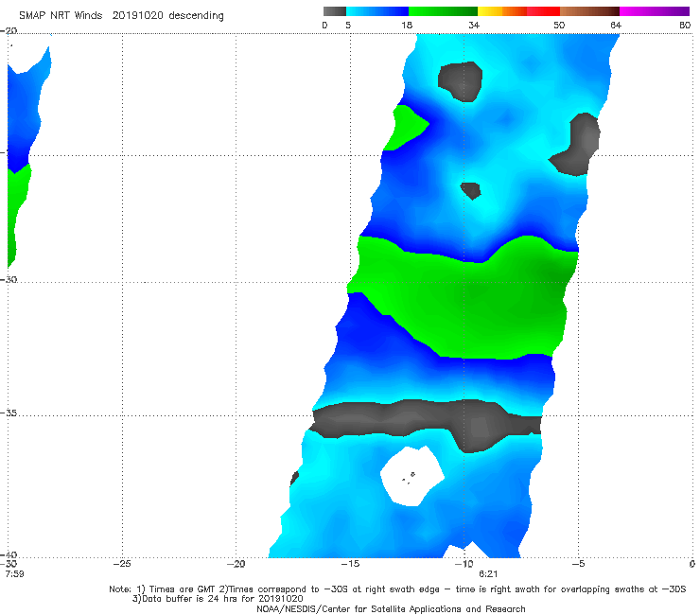
Task: Click the NOAA/NESDIS Center for Satellite Applications credit
Action: pos(391,608)
